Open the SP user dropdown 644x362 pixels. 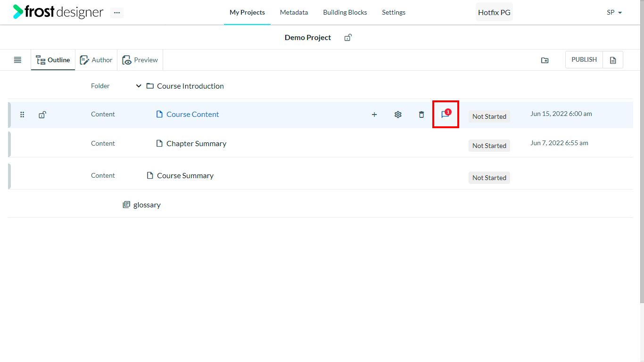(614, 12)
